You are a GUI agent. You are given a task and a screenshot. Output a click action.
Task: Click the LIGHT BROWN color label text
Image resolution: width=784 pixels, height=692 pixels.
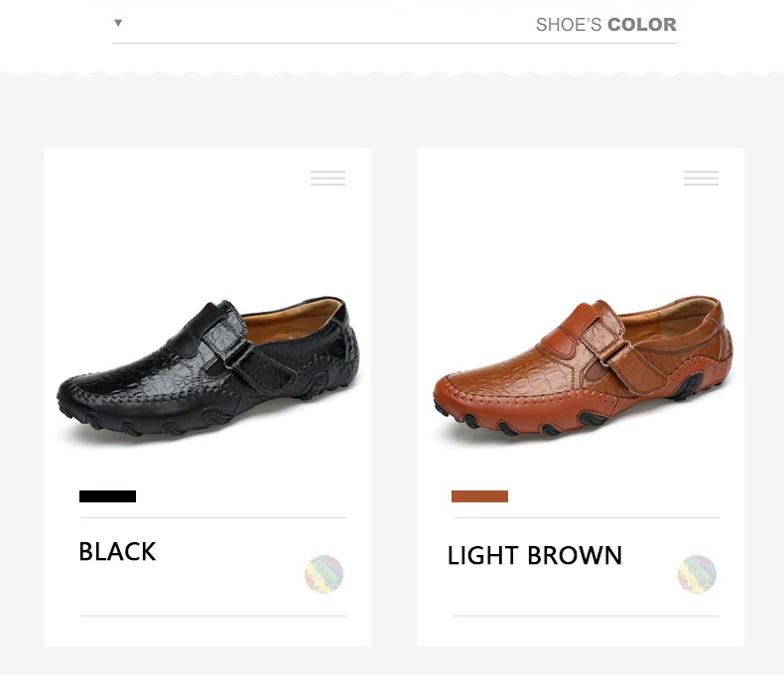click(x=534, y=556)
